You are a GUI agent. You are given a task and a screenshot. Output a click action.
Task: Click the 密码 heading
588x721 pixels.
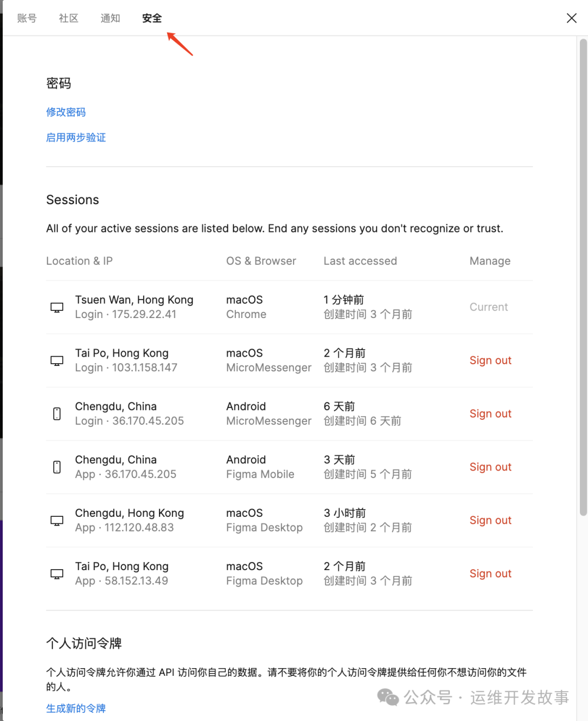point(59,83)
